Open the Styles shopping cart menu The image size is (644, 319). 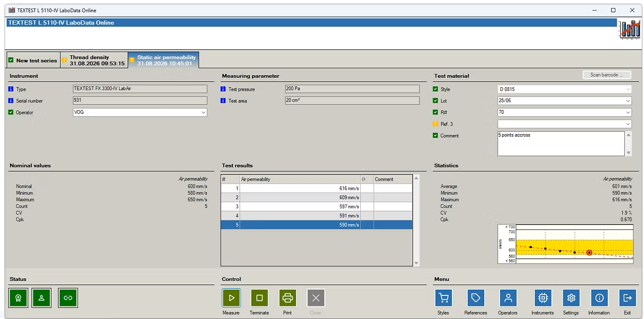point(443,298)
